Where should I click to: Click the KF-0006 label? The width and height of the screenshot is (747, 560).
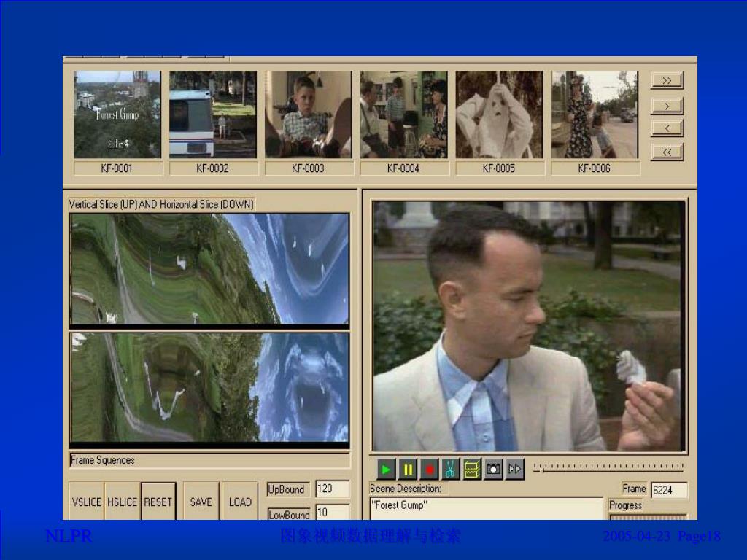[595, 168]
